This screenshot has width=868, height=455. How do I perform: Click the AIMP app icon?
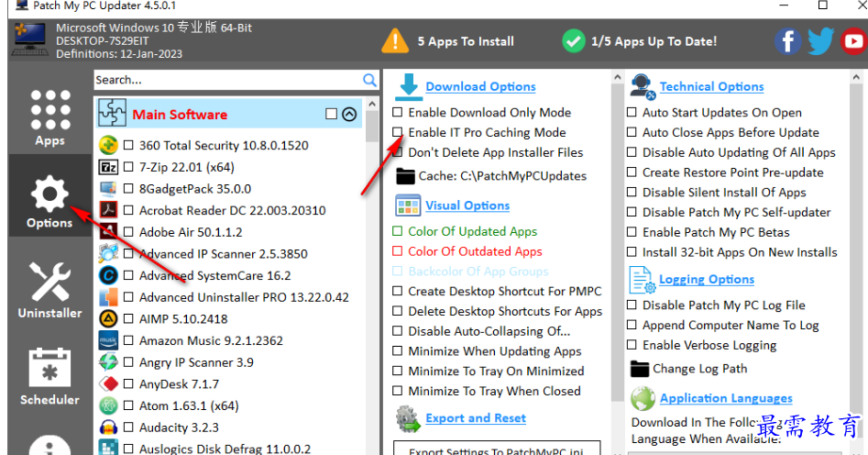[x=108, y=318]
